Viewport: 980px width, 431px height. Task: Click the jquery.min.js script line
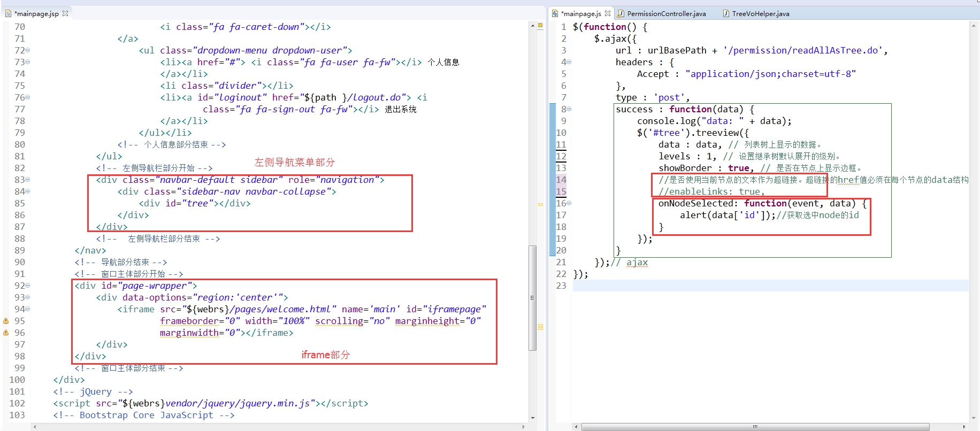(211, 403)
